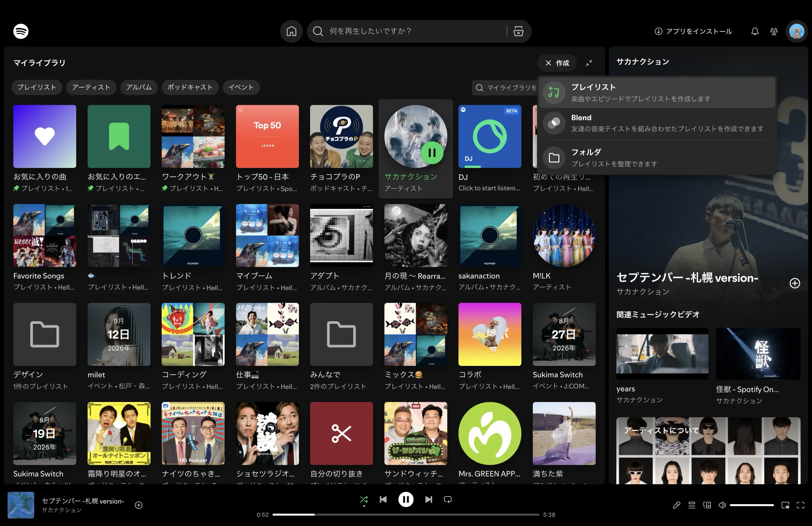812x526 pixels.
Task: Open M!LK artist page
Action: click(564, 248)
